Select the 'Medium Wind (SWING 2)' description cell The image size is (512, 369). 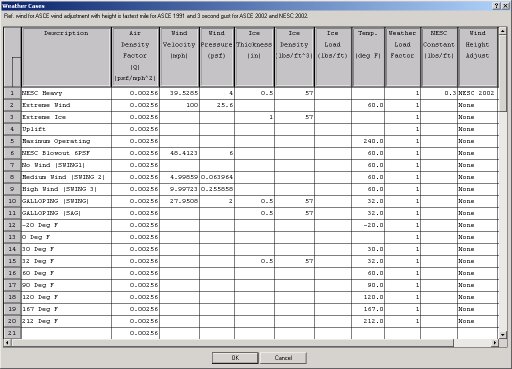pyautogui.click(x=66, y=177)
